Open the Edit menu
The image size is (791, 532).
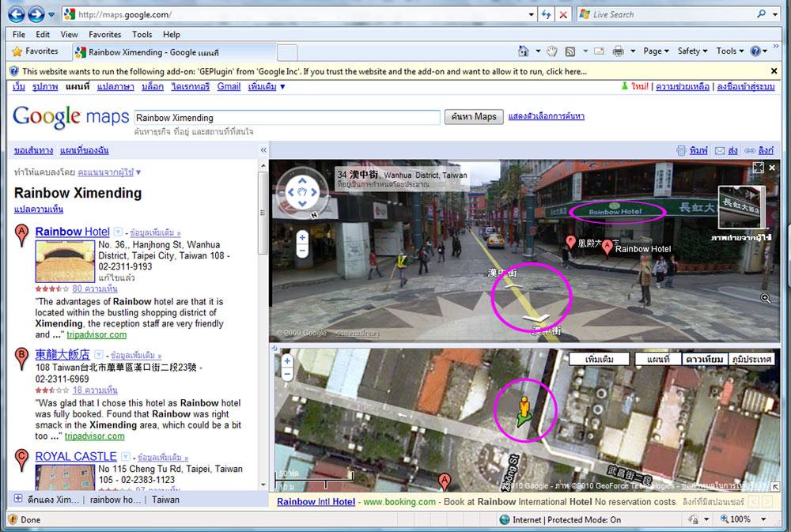pos(43,34)
